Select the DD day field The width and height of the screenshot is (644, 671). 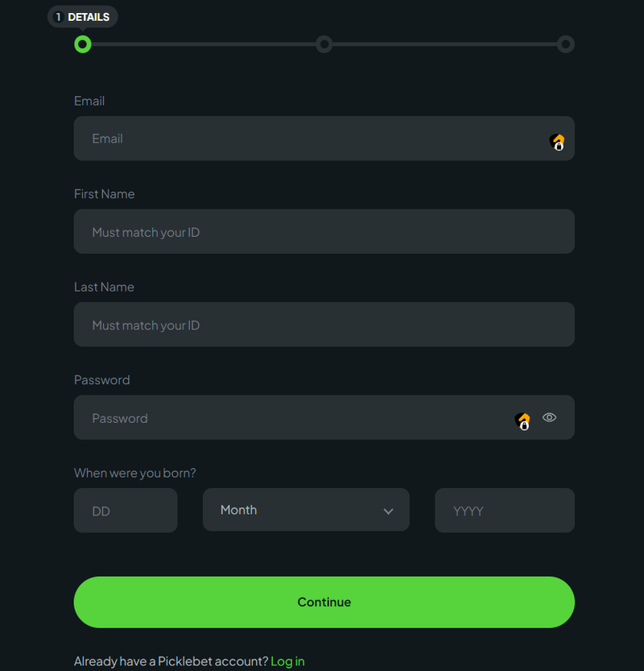point(126,511)
